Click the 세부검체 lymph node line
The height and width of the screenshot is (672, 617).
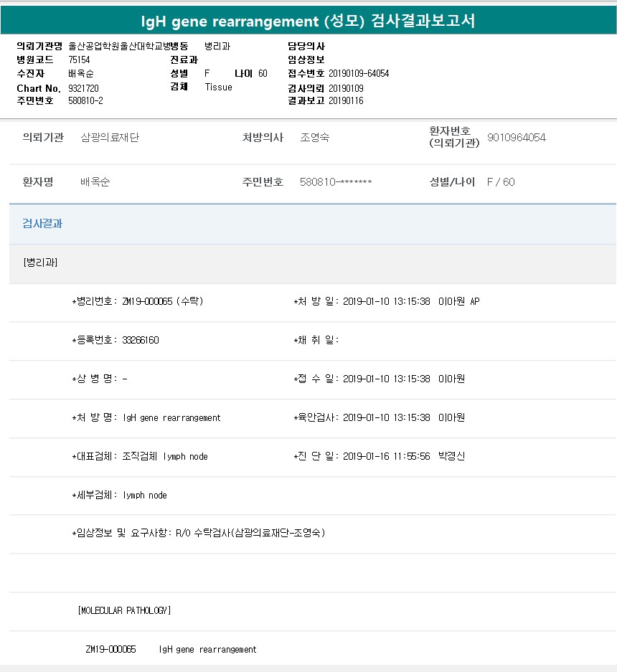119,495
